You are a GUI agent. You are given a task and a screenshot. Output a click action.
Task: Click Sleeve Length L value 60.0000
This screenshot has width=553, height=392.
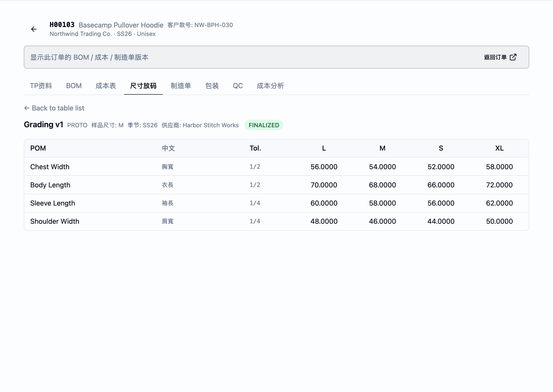[x=324, y=203]
